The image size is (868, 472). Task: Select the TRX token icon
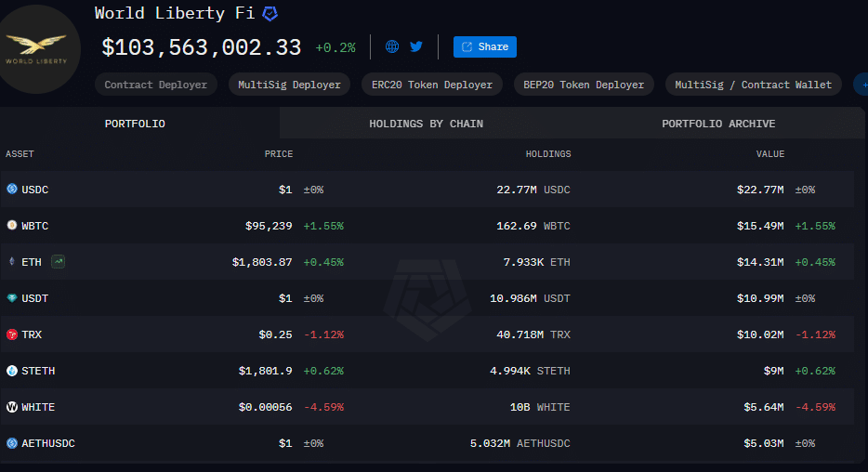12,334
